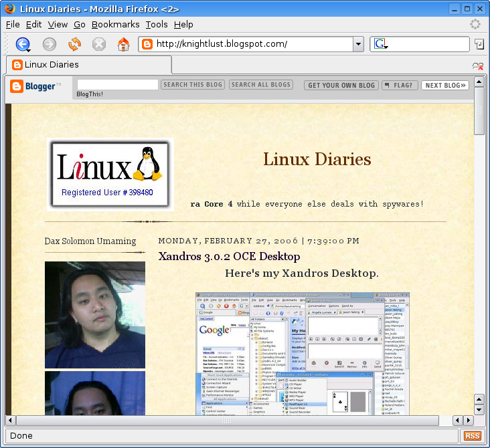The image size is (490, 448).
Task: Open the Google search engine selector
Action: (381, 44)
